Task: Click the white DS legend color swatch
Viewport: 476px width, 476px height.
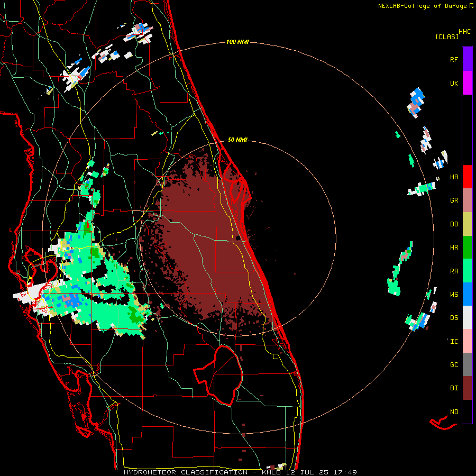Action: coord(467,317)
